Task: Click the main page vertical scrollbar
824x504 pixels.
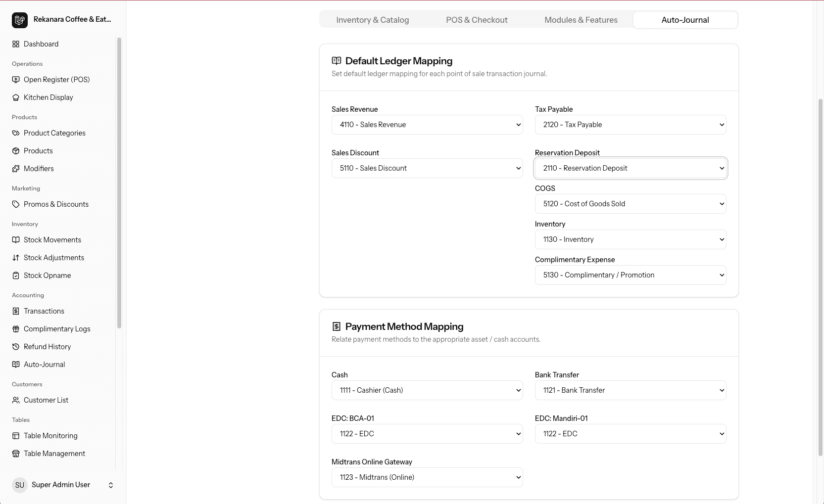Action: click(x=820, y=277)
